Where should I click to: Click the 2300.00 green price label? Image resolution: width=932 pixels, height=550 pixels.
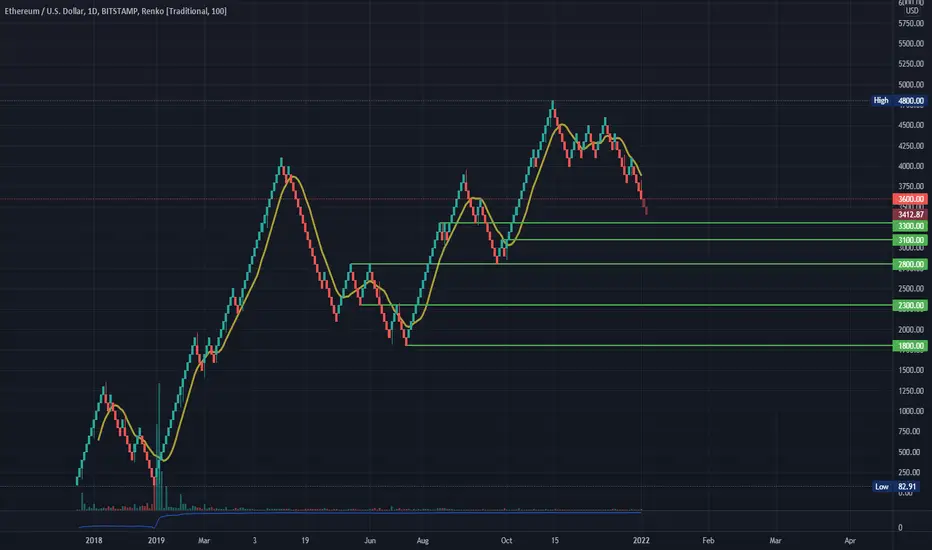910,305
